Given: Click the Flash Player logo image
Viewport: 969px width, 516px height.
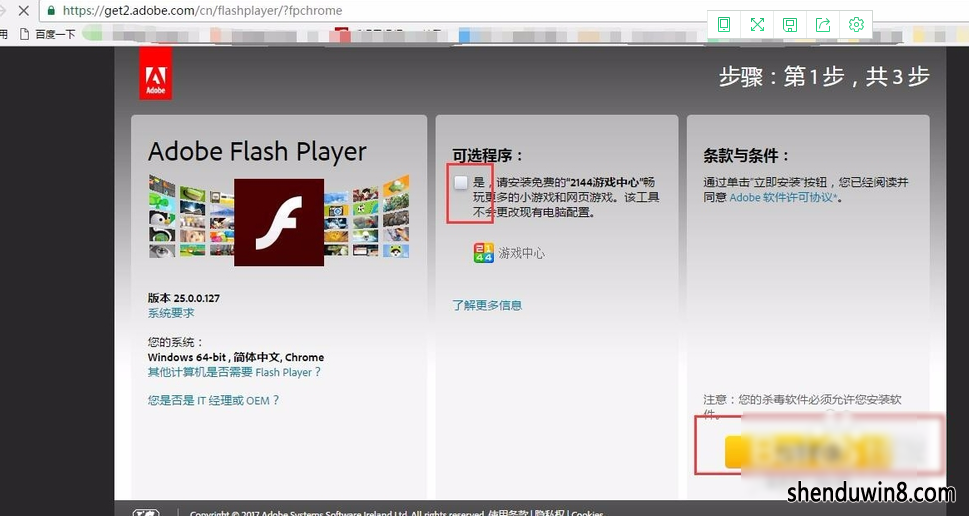Looking at the screenshot, I should [x=279, y=222].
